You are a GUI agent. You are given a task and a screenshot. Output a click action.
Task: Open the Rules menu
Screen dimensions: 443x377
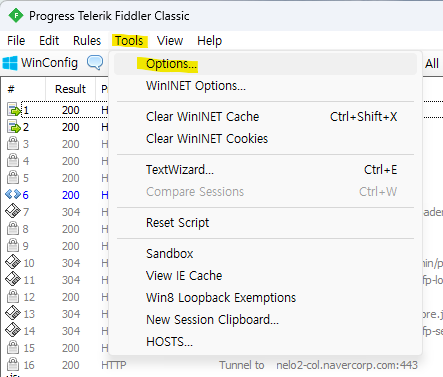tap(87, 41)
